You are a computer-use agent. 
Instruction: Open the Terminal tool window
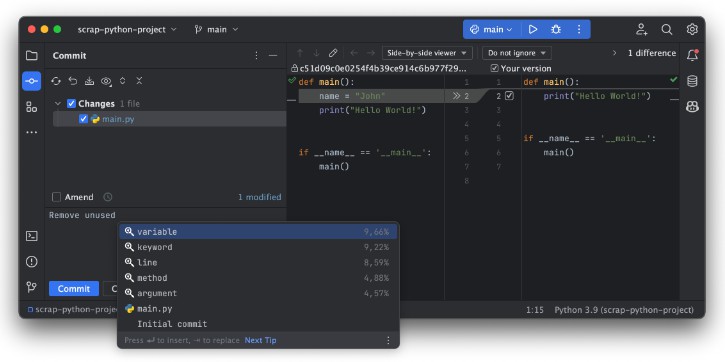pos(31,236)
